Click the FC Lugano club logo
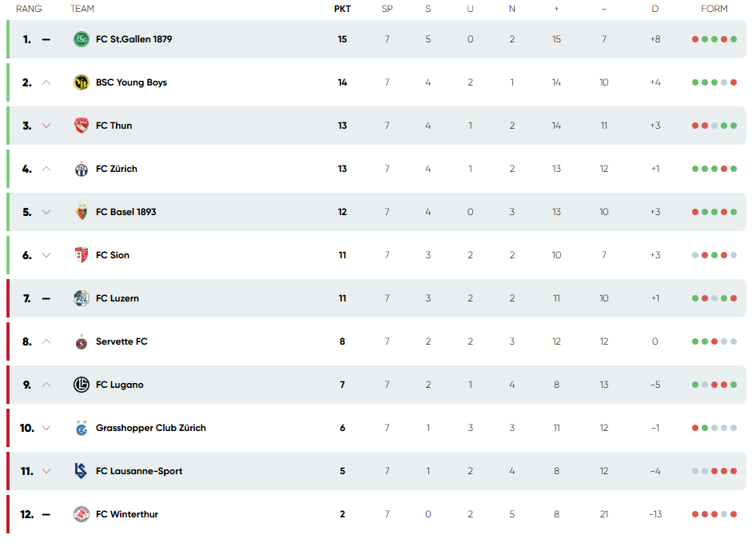 81,385
